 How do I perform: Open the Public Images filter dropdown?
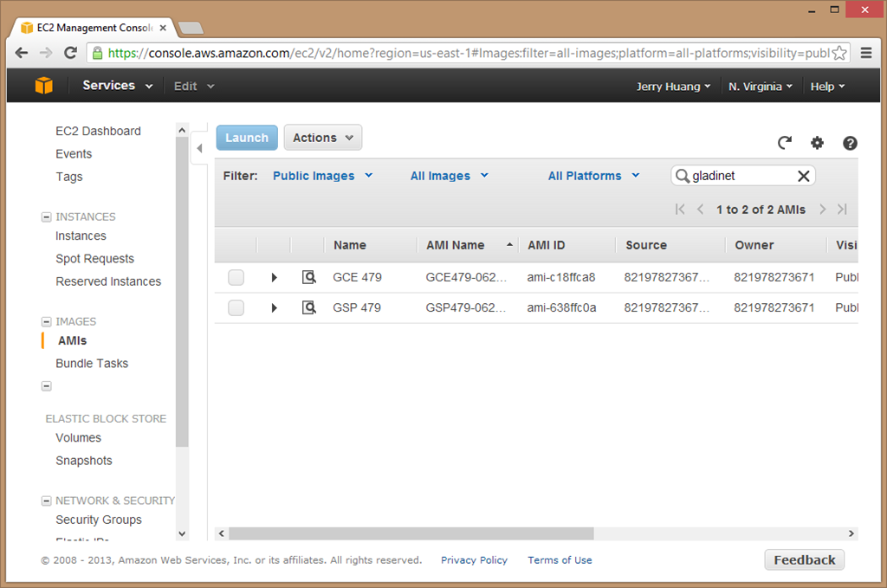tap(322, 176)
